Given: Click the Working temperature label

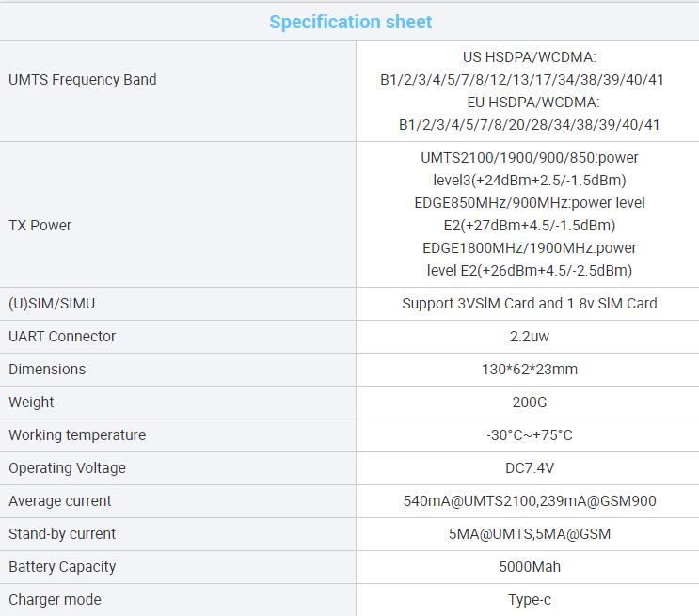Looking at the screenshot, I should coord(77,435).
